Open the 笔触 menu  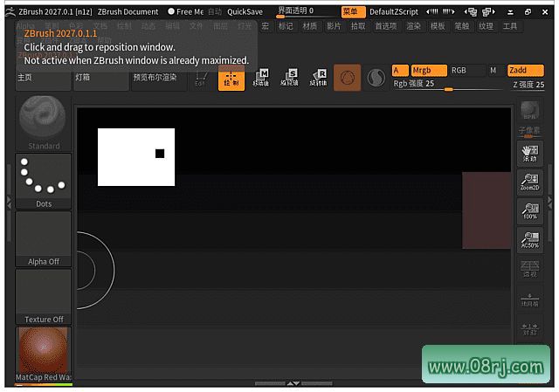[x=462, y=26]
